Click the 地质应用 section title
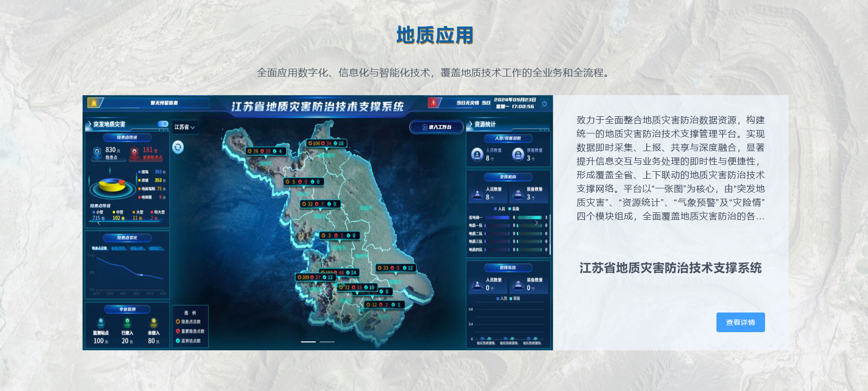Viewport: 868px width, 391px height. tap(434, 35)
